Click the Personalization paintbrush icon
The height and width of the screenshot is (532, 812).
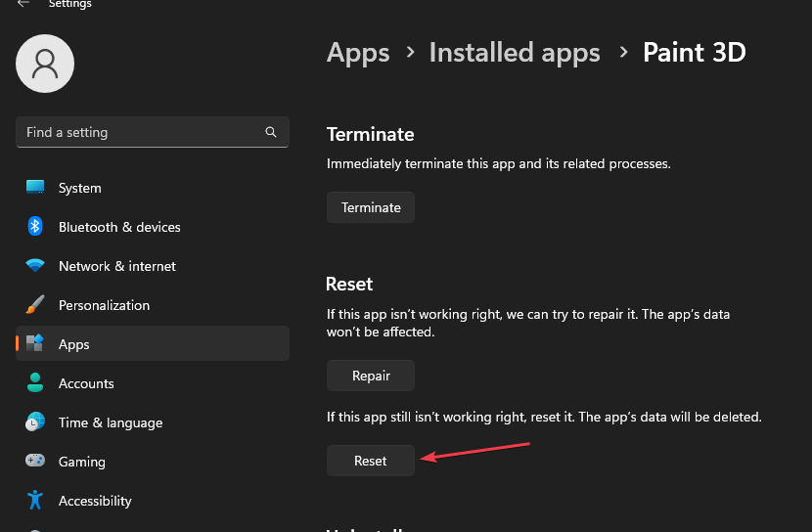(34, 305)
